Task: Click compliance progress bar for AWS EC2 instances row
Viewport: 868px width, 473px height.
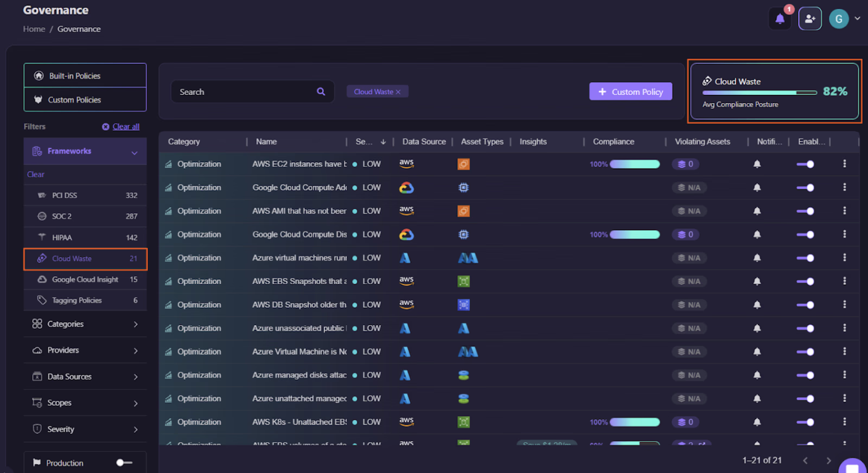Action: tap(635, 164)
